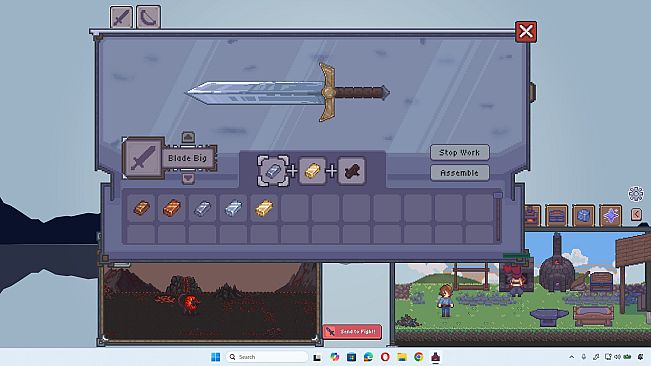Image resolution: width=651 pixels, height=366 pixels.
Task: Open Google Chrome from taskbar
Action: coord(418,357)
